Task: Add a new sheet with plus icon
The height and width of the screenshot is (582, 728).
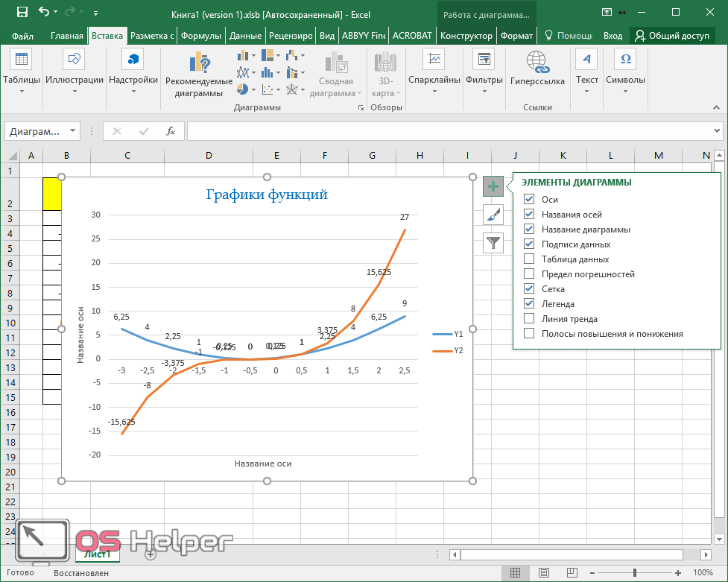Action: 151,554
